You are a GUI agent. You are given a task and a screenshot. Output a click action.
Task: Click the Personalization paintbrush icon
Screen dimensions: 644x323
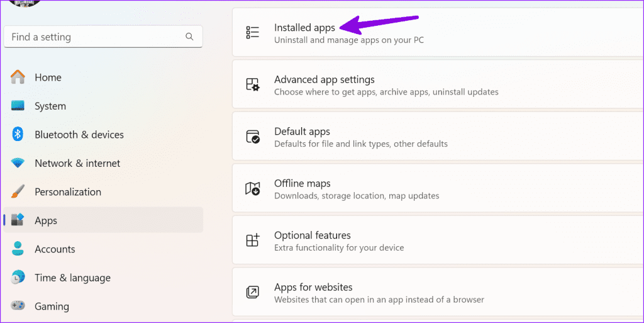coord(18,192)
